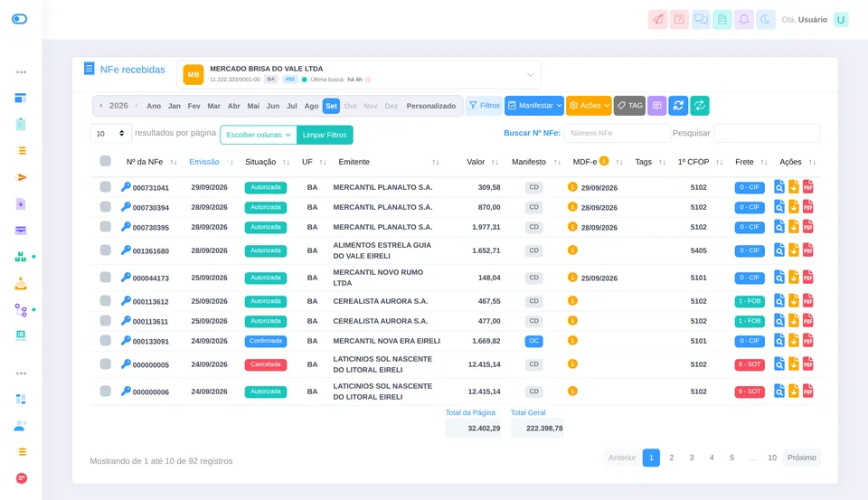Click the OC manifesto badge of NFe 000133091
The height and width of the screenshot is (500, 868).
(x=533, y=341)
